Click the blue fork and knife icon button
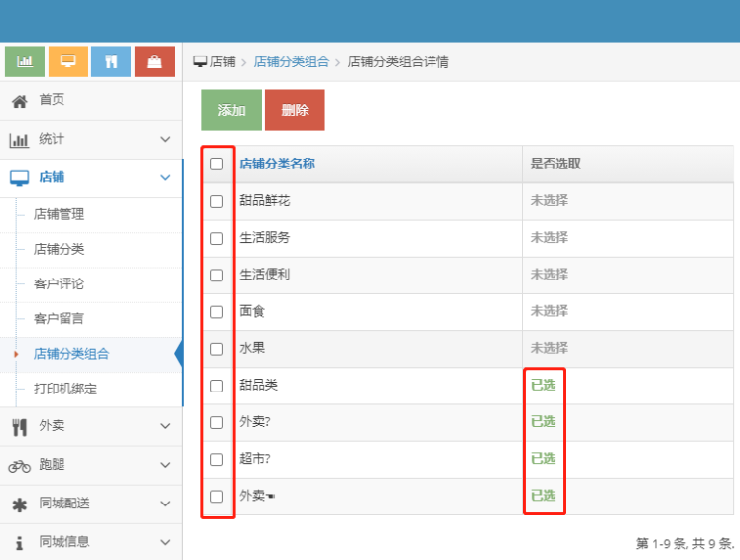 pyautogui.click(x=111, y=61)
